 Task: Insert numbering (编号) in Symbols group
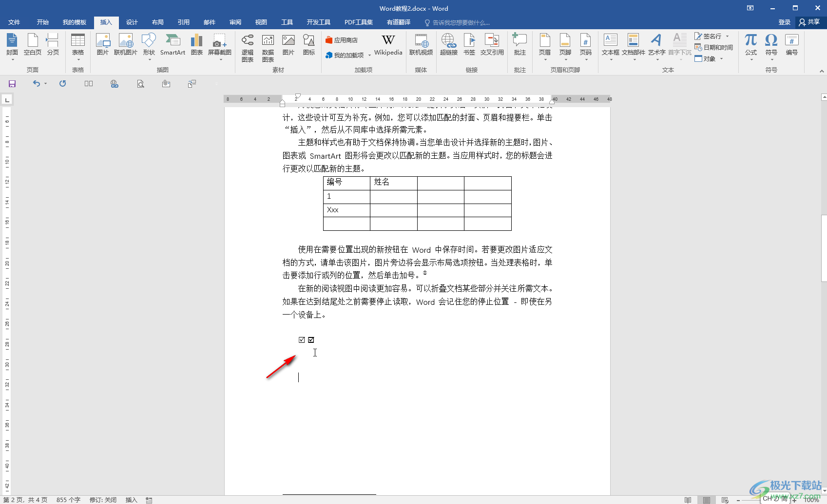[791, 45]
